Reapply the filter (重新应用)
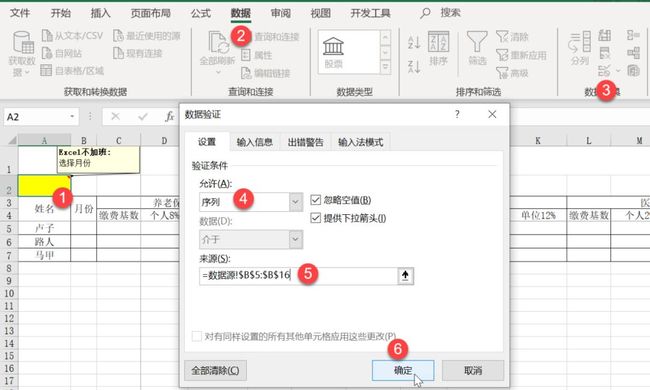Image resolution: width=650 pixels, height=390 pixels. (x=521, y=55)
